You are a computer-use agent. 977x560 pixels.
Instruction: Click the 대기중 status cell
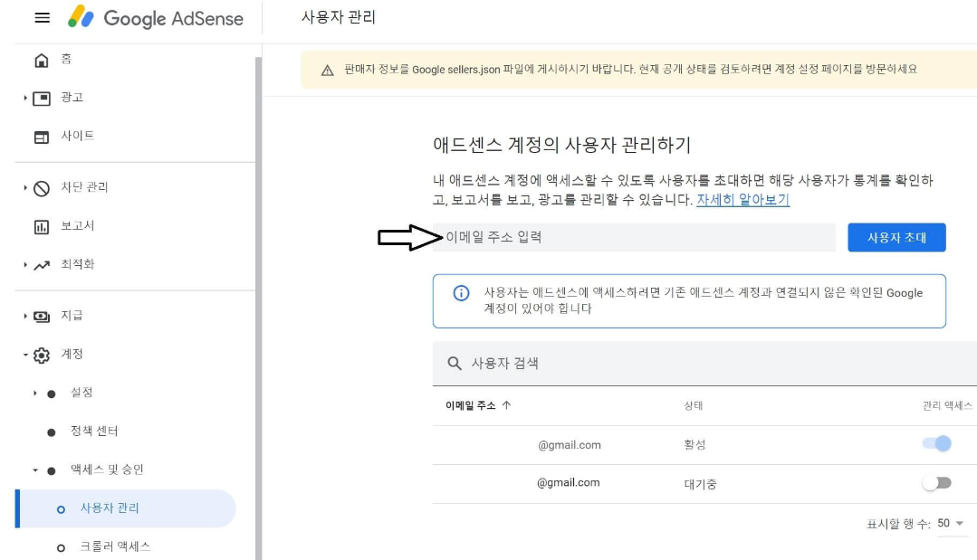click(x=700, y=484)
